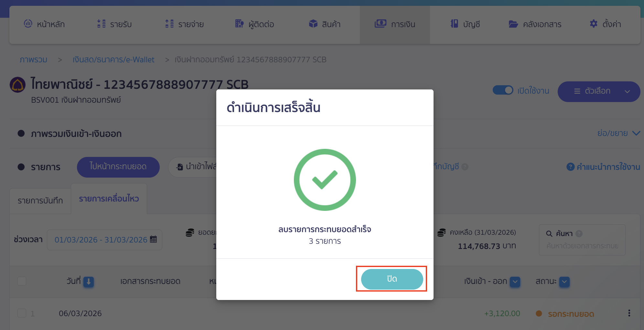This screenshot has width=644, height=330.
Task: Click the ปิด button to close the success dialog
Action: coord(392,279)
